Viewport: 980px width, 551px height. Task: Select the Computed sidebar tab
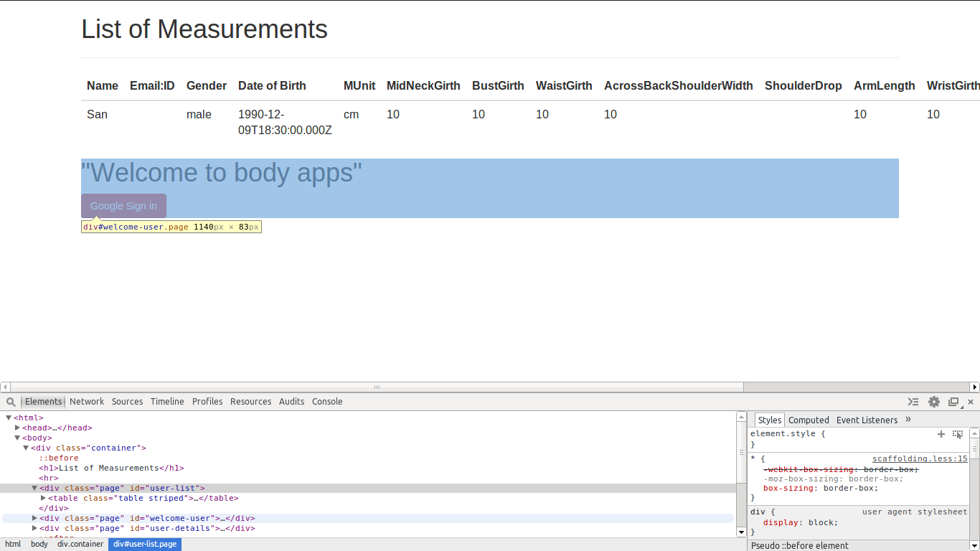pos(809,420)
